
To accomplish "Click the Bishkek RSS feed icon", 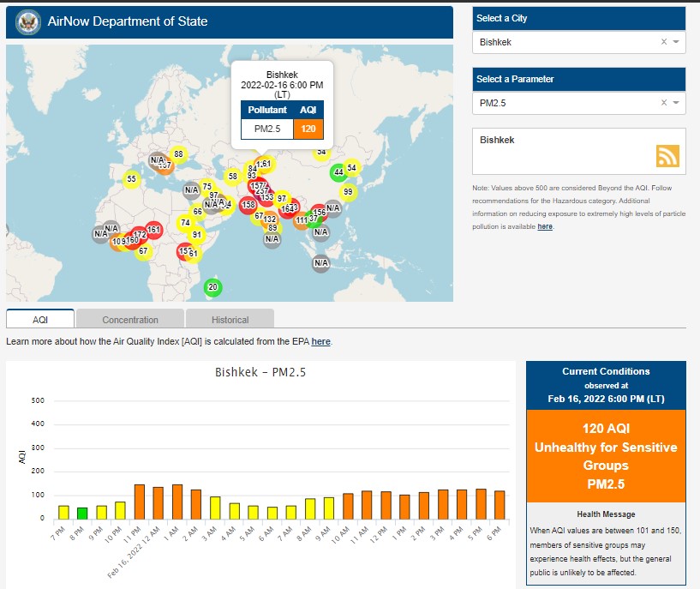I will click(667, 155).
